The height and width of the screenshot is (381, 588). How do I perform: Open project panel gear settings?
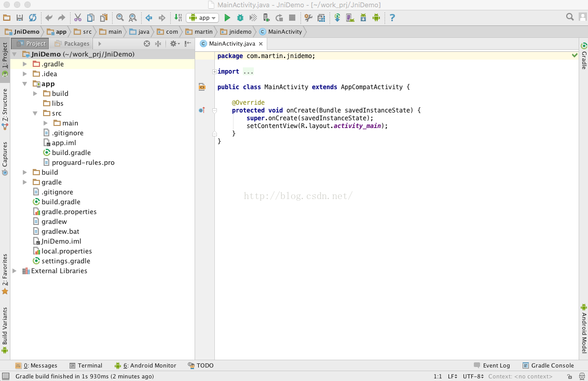point(173,44)
